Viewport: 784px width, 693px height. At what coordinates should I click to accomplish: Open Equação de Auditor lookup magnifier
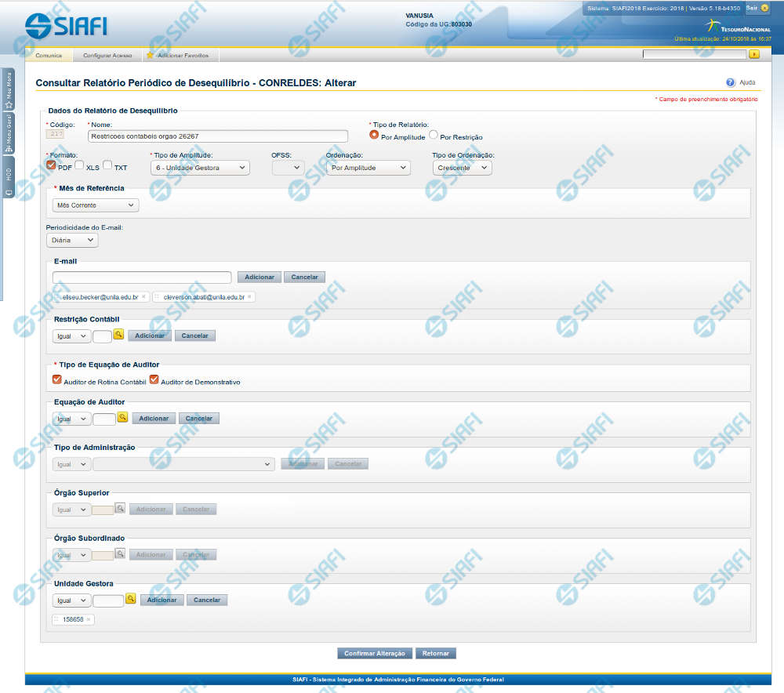(x=122, y=417)
